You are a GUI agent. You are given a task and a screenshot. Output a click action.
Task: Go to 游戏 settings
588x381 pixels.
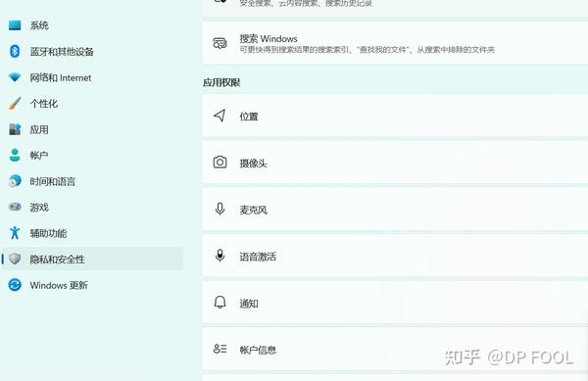92,207
